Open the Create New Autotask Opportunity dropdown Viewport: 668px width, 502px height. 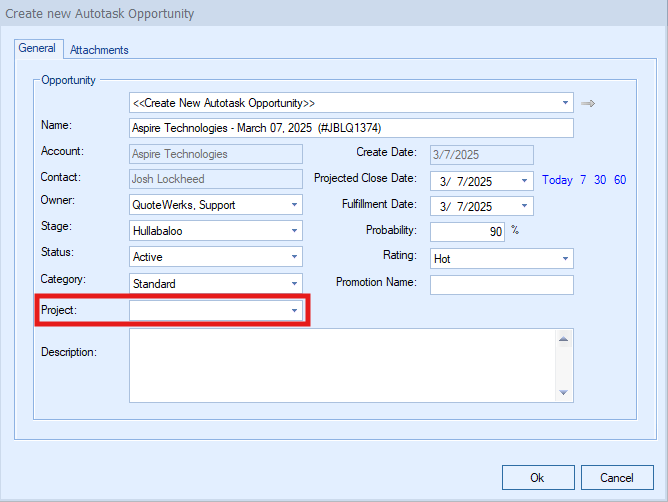pyautogui.click(x=565, y=103)
